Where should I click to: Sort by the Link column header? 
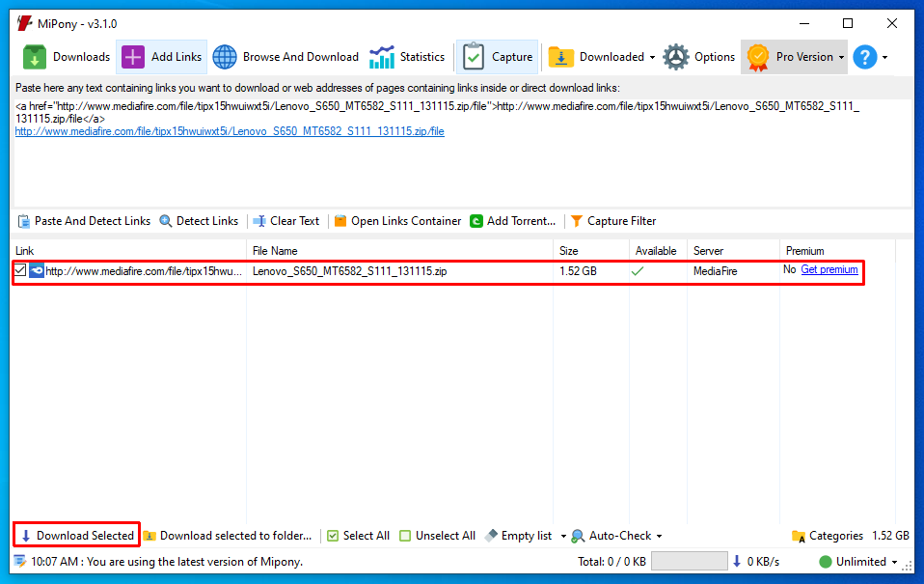(128, 251)
